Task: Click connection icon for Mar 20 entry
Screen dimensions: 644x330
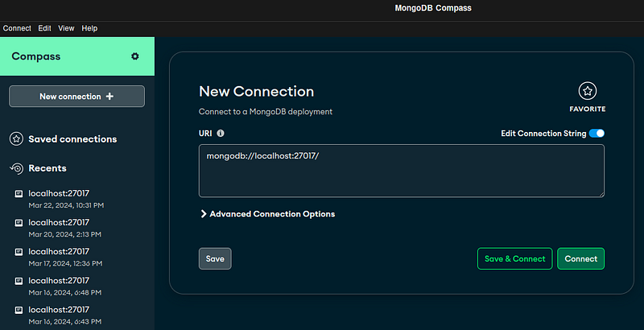Action: pos(19,223)
